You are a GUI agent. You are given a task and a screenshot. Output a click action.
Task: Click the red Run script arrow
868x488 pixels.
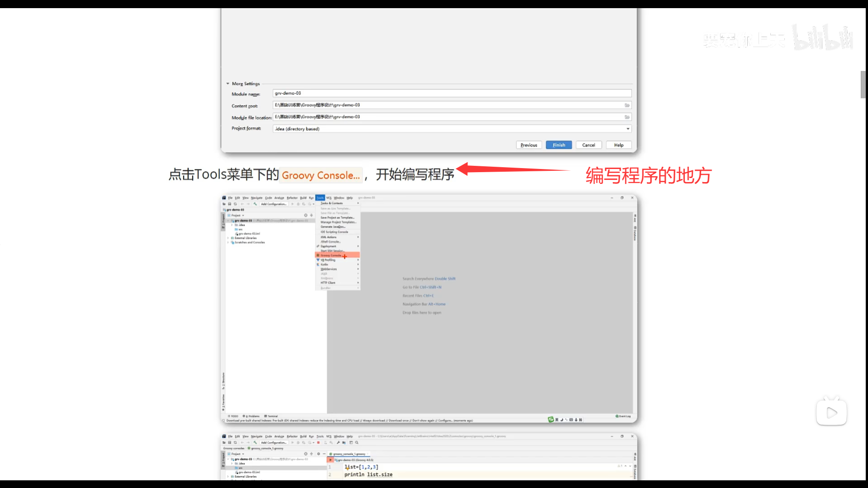330,460
